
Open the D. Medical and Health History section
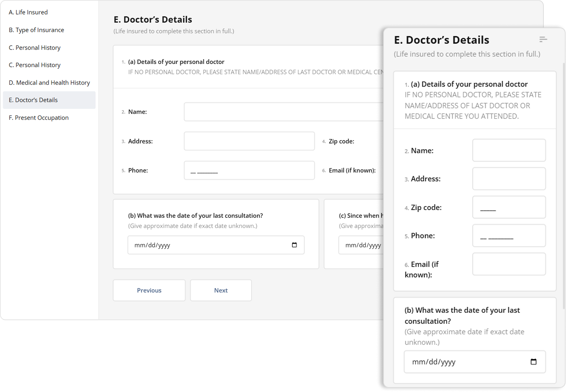tap(49, 82)
